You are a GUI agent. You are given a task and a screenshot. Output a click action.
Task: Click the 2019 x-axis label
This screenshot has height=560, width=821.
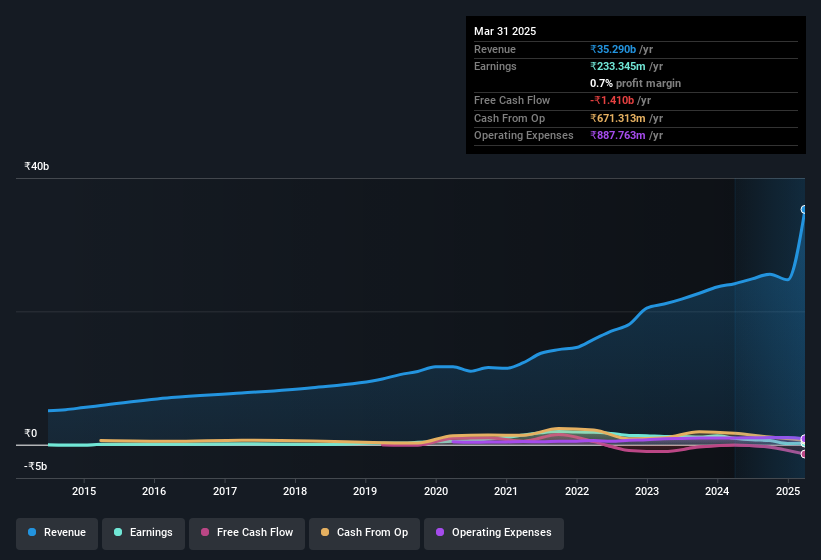(365, 491)
